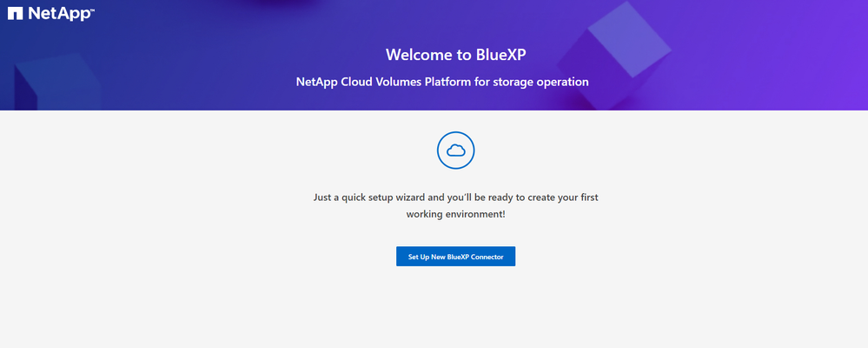The width and height of the screenshot is (868, 348).
Task: Open the NetApp wordmark in the header
Action: [58, 14]
